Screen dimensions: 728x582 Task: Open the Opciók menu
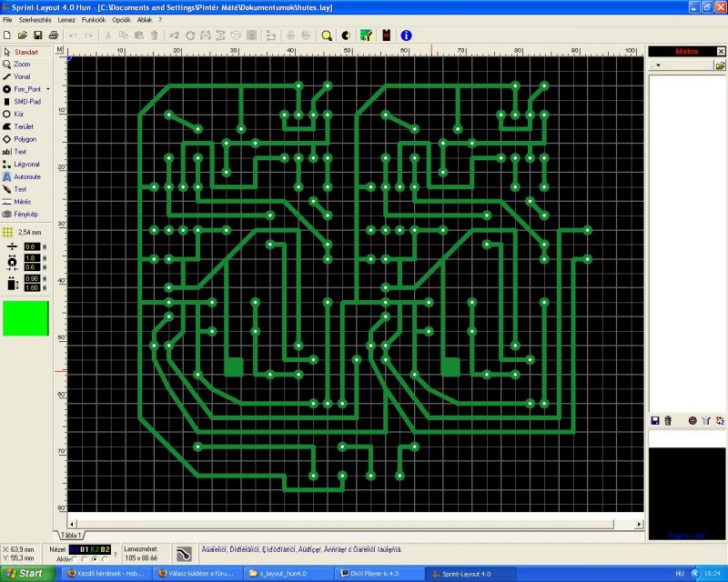(x=121, y=20)
